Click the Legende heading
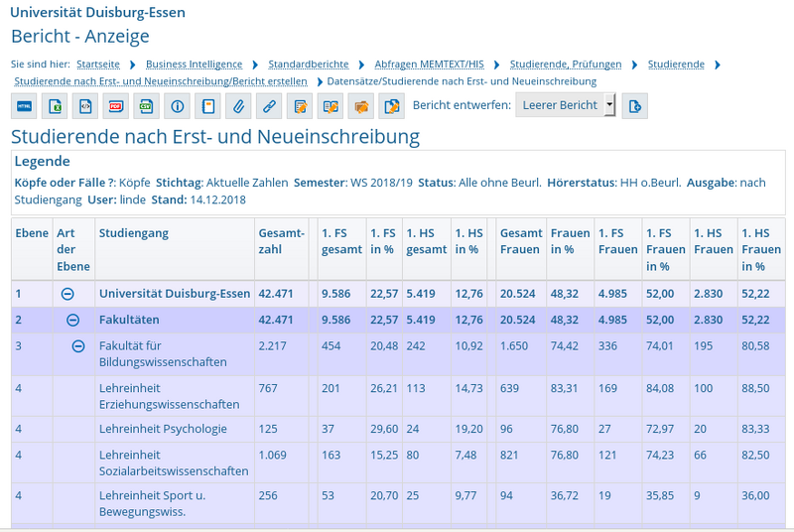The height and width of the screenshot is (532, 794). [42, 162]
